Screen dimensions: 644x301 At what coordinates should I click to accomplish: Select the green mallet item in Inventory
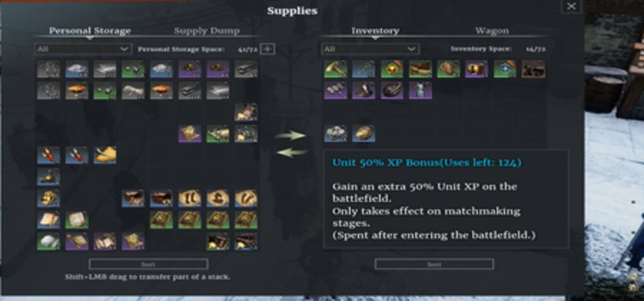click(x=336, y=69)
